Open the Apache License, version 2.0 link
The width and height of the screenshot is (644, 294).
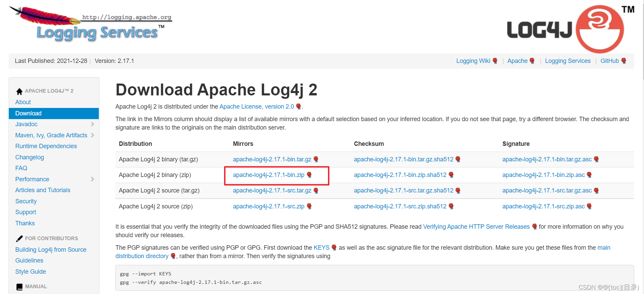pos(257,107)
